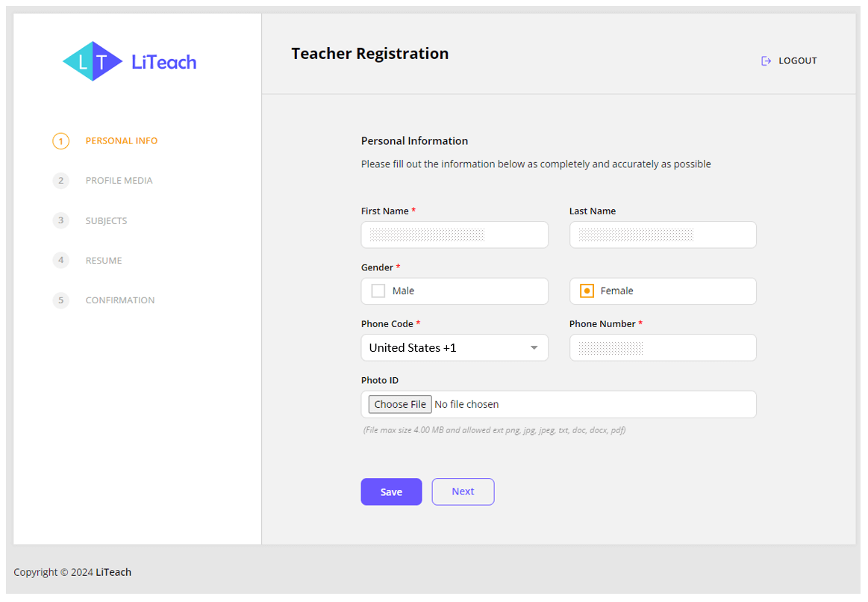Select step 4 circle icon
This screenshot has height=602, width=868.
coord(61,261)
